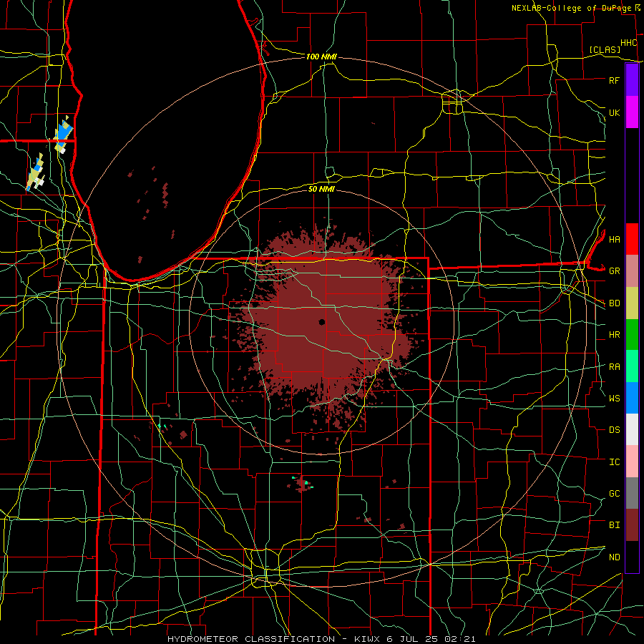
Task: Click the NEXLAB-College of DuPage text
Action: [572, 8]
